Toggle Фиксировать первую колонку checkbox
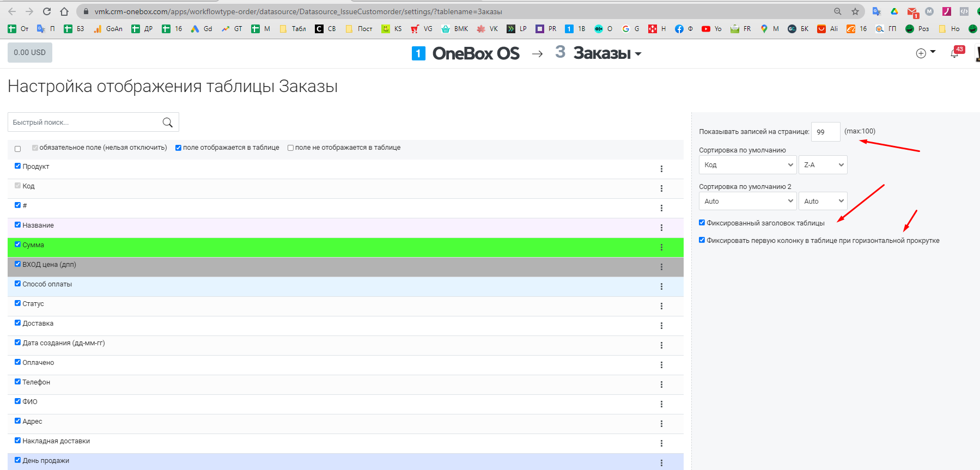 pyautogui.click(x=702, y=240)
